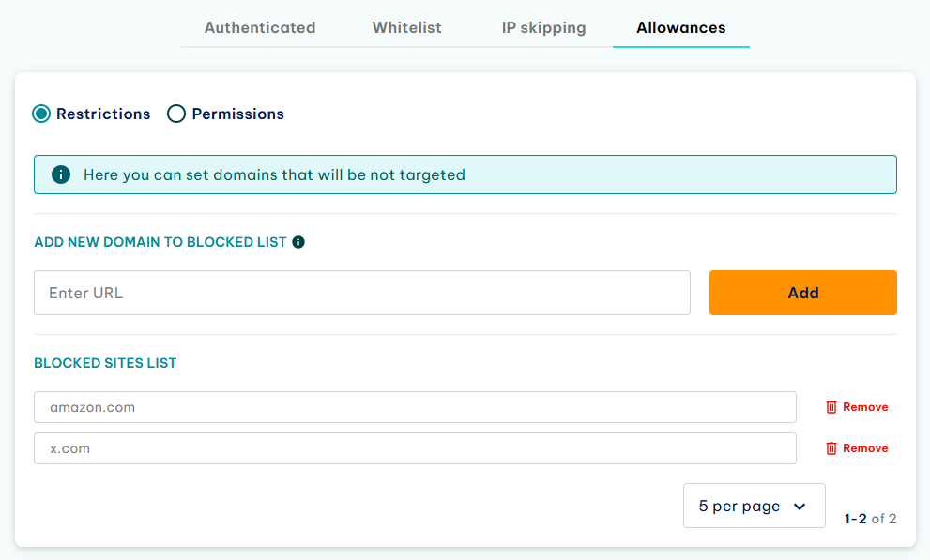
Task: Click the orange Add button
Action: (x=803, y=293)
